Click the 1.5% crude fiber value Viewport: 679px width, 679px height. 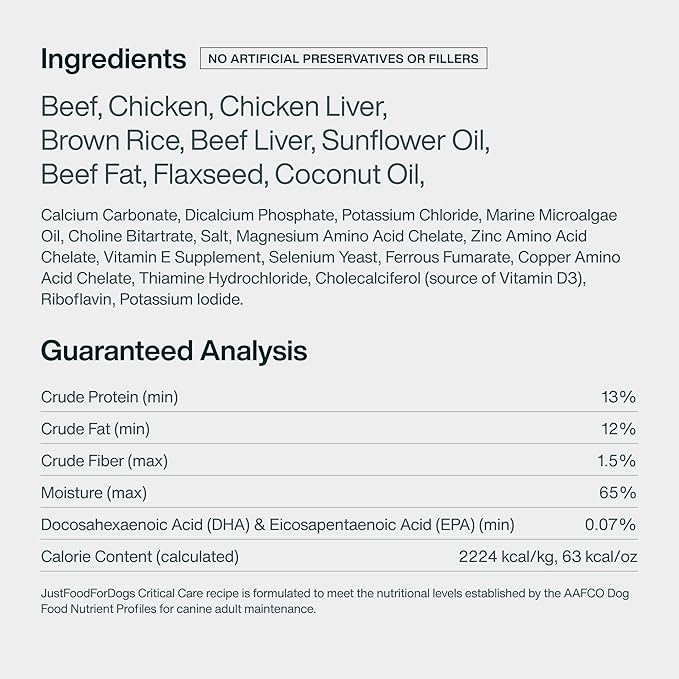616,461
